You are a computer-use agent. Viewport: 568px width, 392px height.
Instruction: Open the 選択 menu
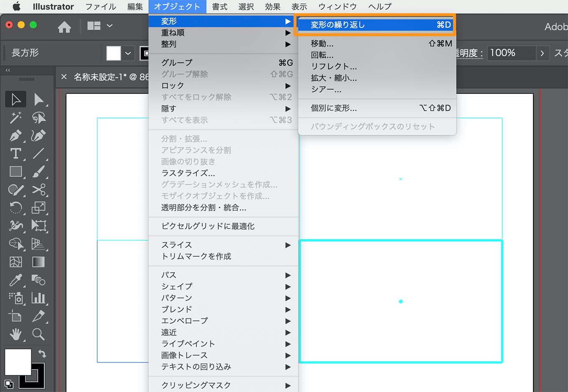tap(246, 6)
